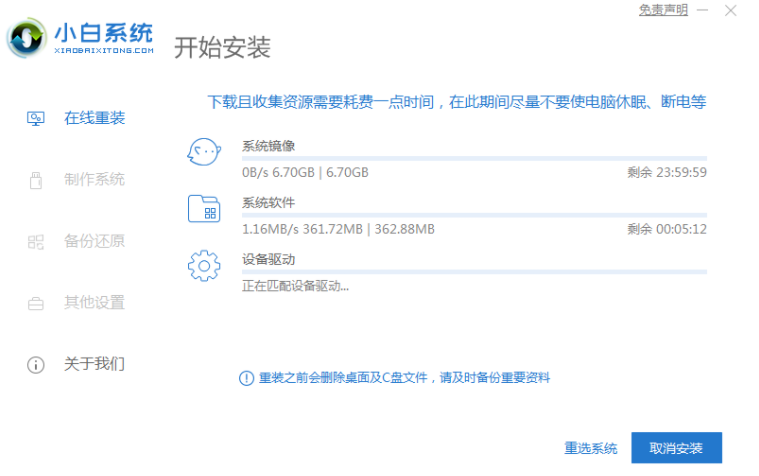Click the USB drive icon beside 制作系统

[36, 180]
